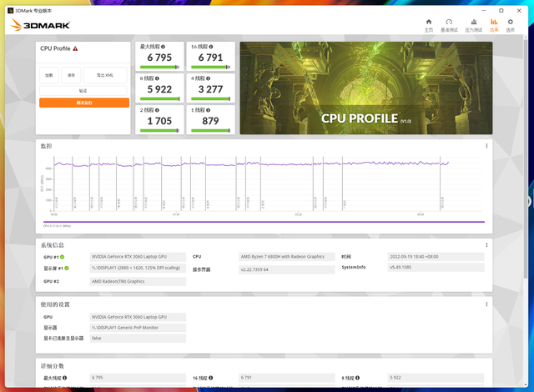Toggle the CPU 时钟频率 (MHz) chart legend
534x392 pixels.
pyautogui.click(x=57, y=226)
